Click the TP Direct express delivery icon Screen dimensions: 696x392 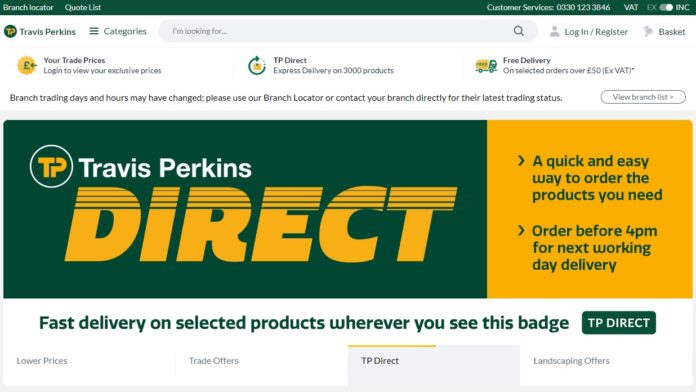point(257,65)
